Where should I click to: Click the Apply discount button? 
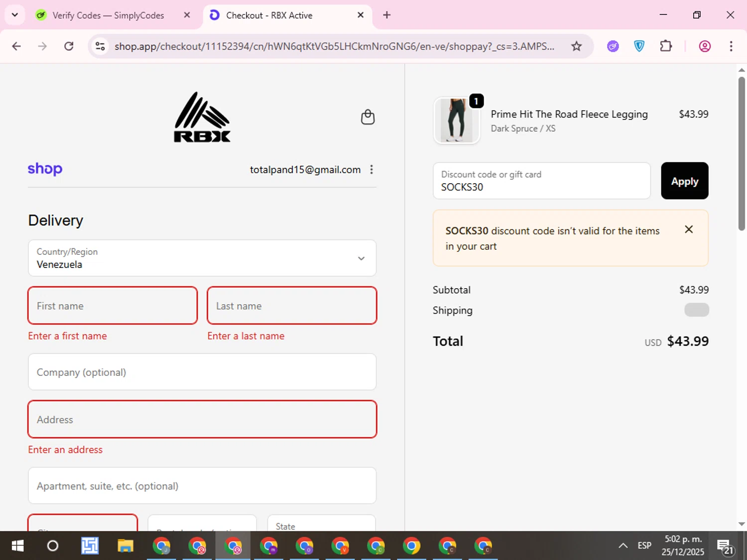coord(684,181)
